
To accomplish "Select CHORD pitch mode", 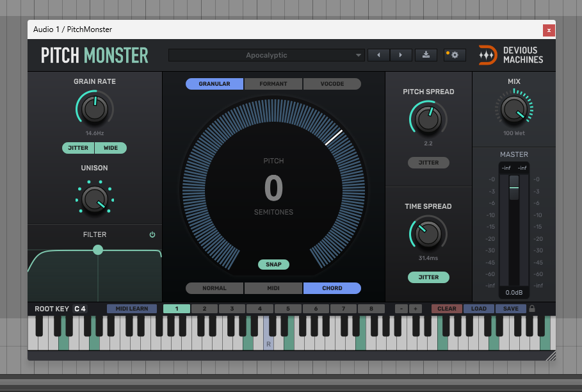I will 332,288.
